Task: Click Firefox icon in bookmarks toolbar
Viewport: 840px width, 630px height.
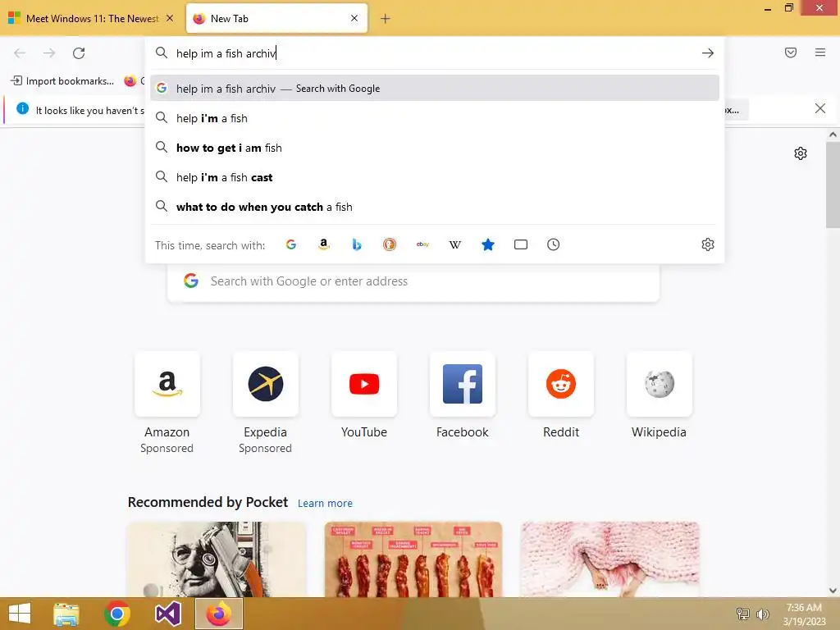Action: tap(130, 81)
